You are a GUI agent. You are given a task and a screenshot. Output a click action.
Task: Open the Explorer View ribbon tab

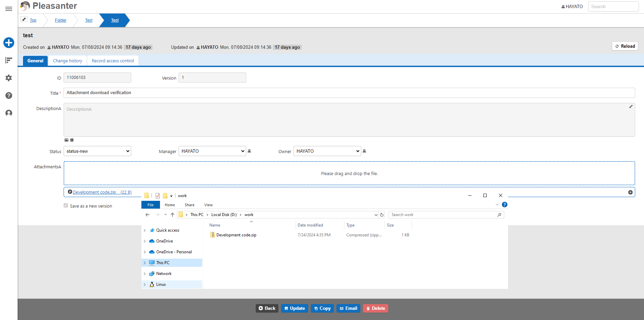(208, 205)
